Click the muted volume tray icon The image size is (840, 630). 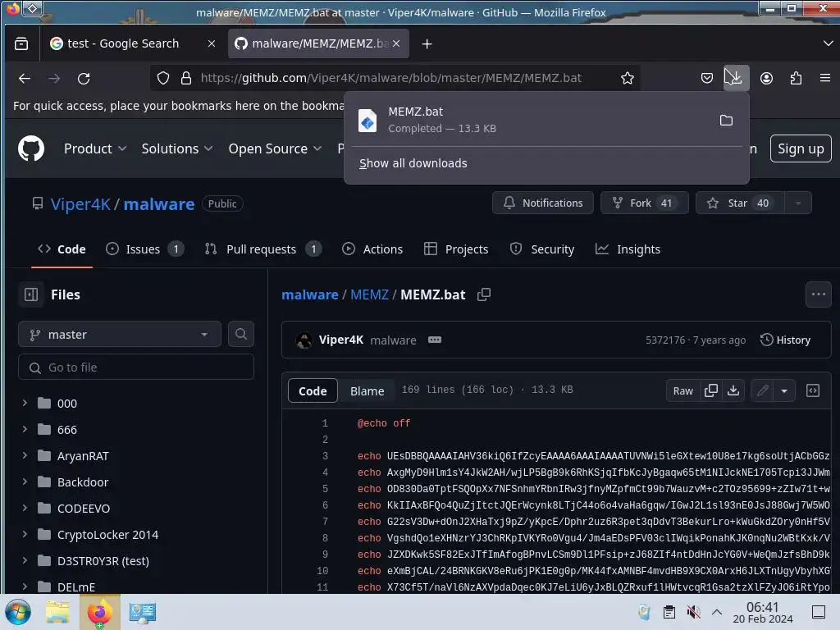click(x=693, y=612)
